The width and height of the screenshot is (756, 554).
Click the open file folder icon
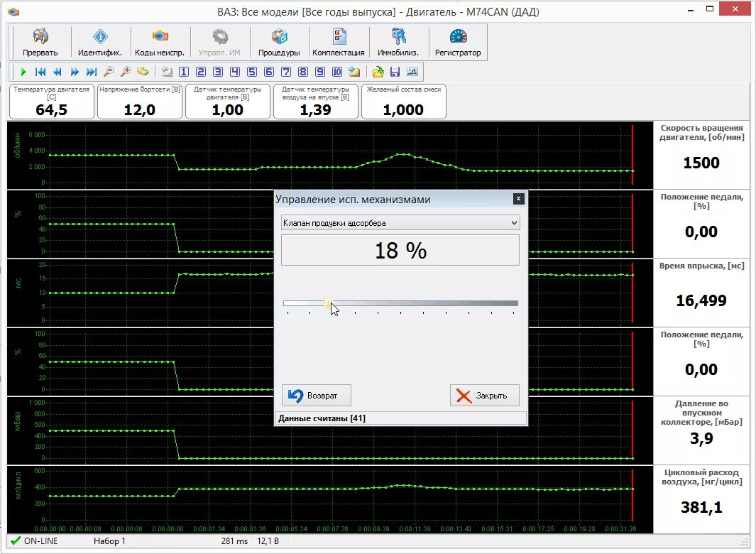(x=378, y=72)
